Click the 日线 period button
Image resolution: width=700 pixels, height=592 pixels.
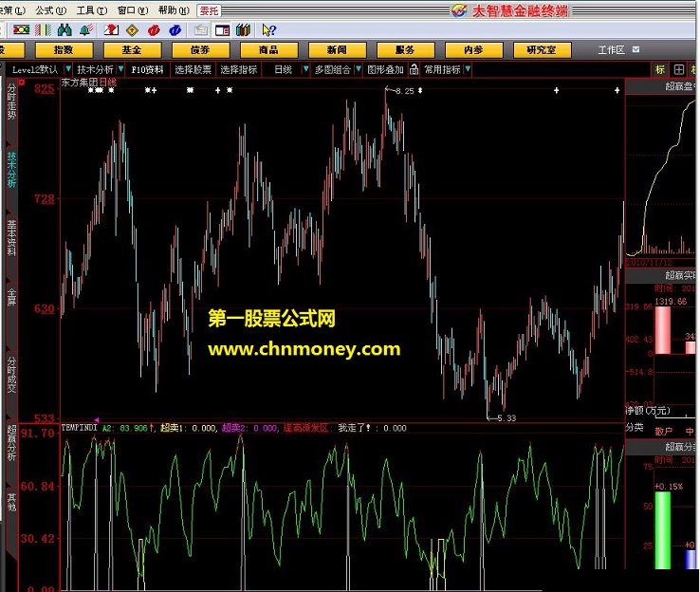click(283, 69)
